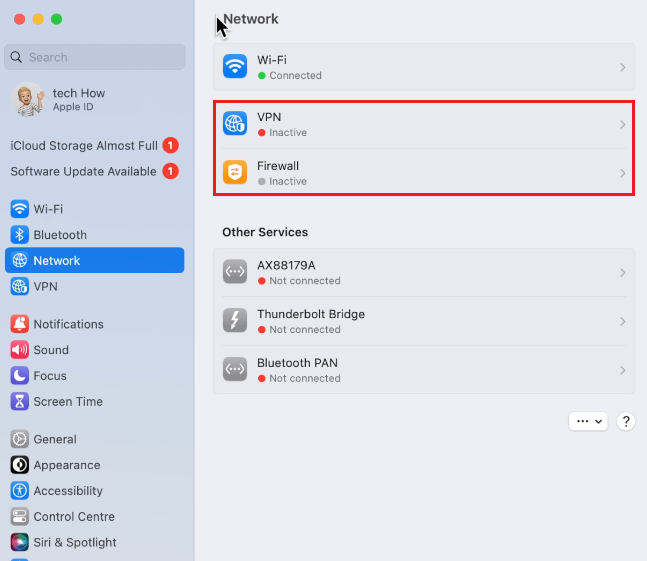Click the Thunderbolt Bridge lightning icon
Screen dimensions: 647x561
coord(235,320)
